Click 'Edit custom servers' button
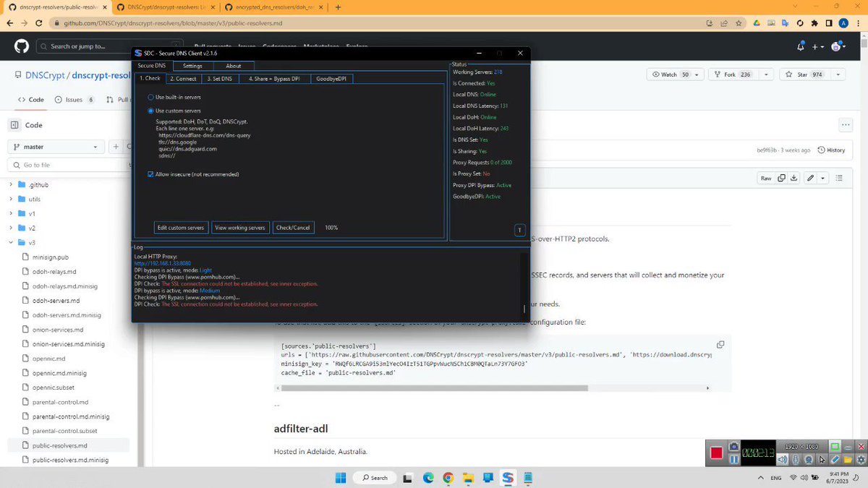This screenshot has height=488, width=868. pos(181,228)
